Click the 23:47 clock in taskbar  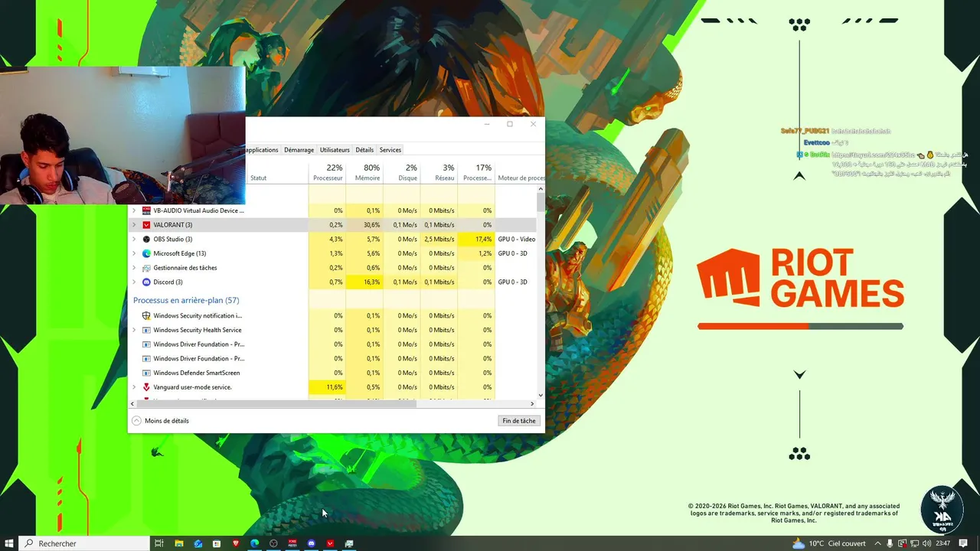coord(943,543)
